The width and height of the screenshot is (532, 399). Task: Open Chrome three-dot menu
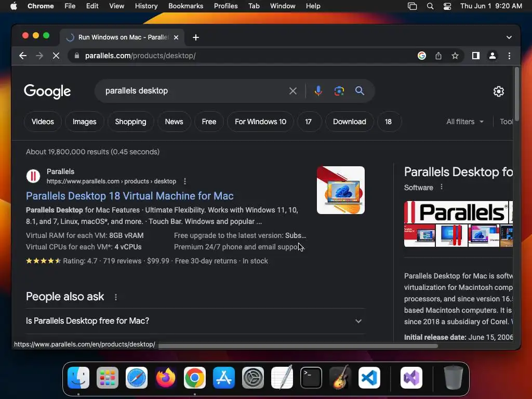509,56
